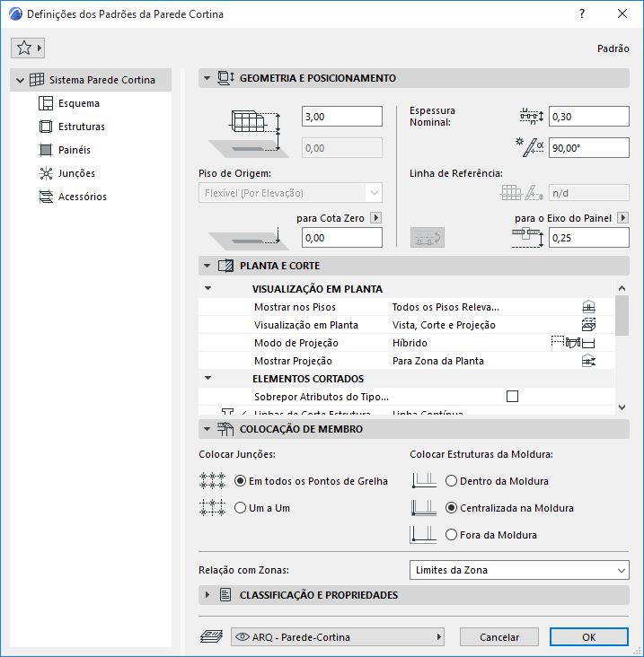
Task: Collapse the Colocação de Membro panel
Action: pyautogui.click(x=207, y=429)
